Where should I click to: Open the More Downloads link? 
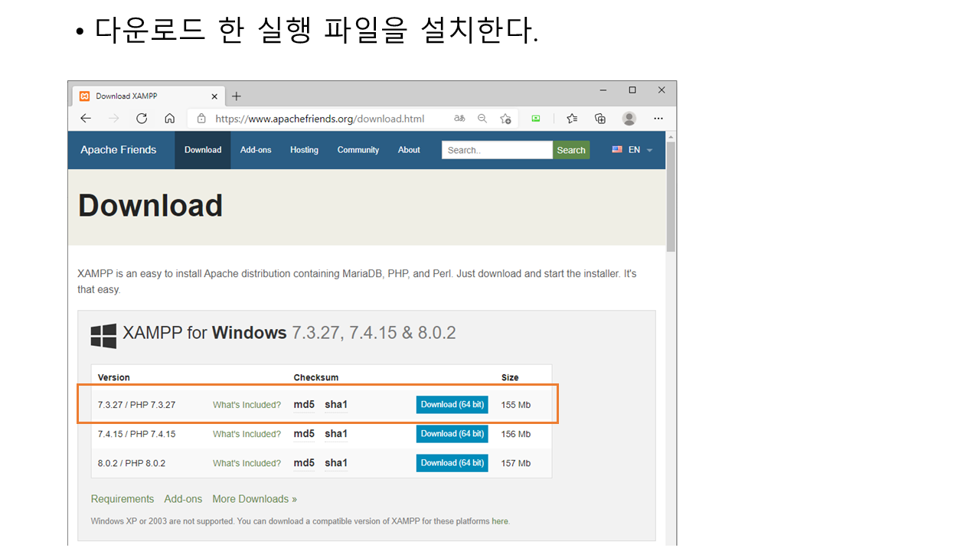[x=254, y=499]
